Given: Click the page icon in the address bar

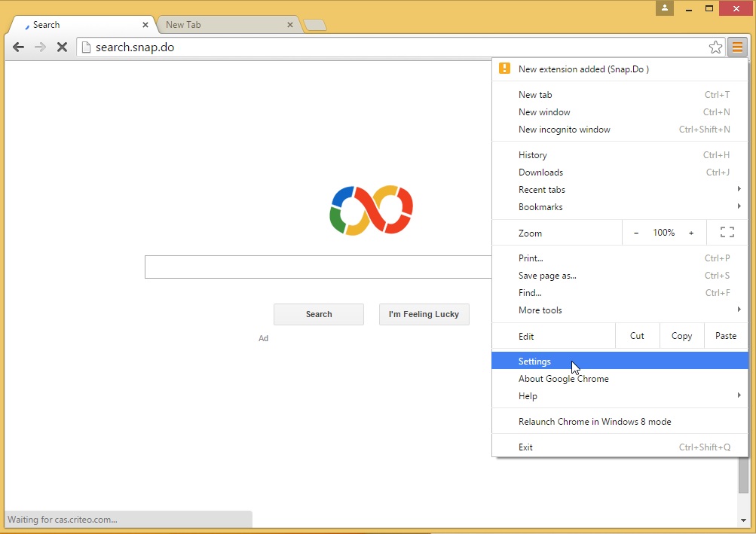Looking at the screenshot, I should [x=85, y=46].
